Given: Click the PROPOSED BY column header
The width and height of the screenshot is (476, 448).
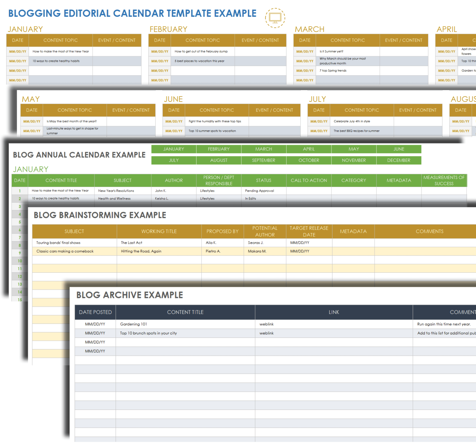Looking at the screenshot, I should pos(222,231).
